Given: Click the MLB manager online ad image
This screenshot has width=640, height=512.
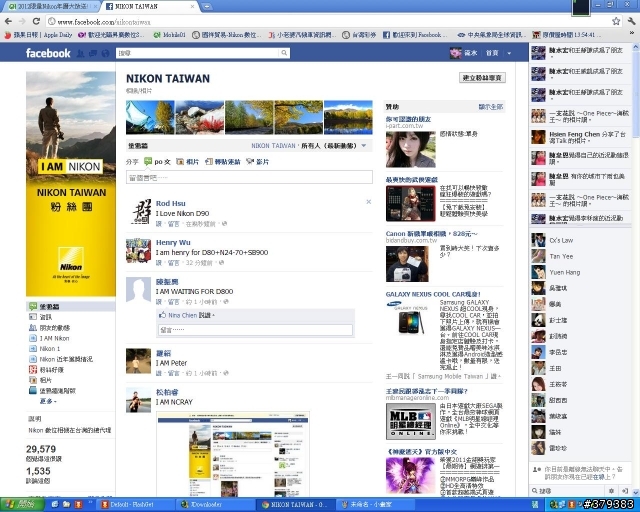Looking at the screenshot, I should (411, 421).
